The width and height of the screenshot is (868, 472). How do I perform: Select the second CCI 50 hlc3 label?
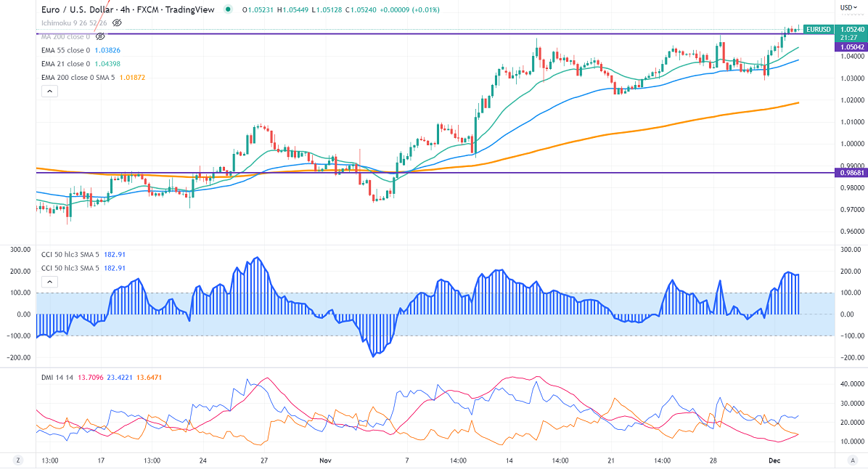pos(70,268)
